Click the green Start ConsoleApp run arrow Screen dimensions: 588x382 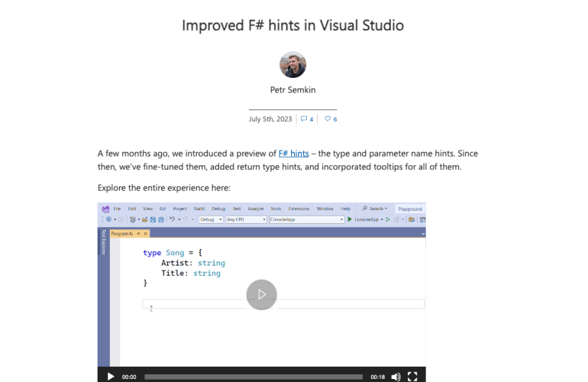[x=350, y=219]
